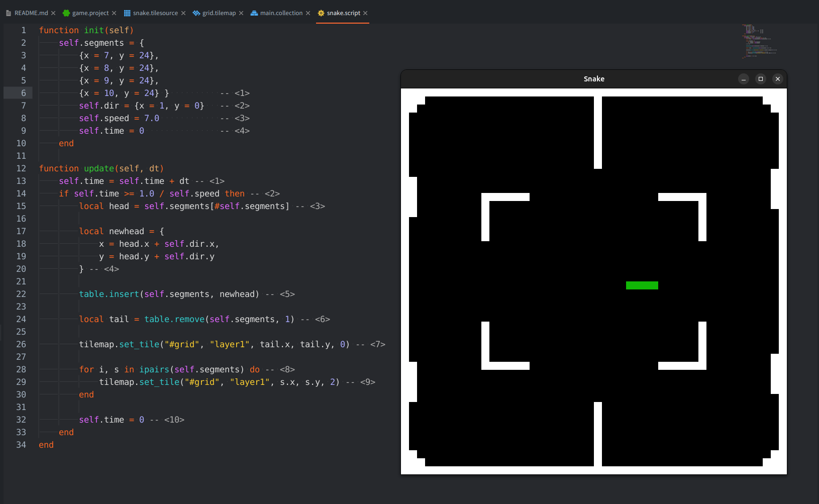Close the snake.script tab

coord(365,13)
